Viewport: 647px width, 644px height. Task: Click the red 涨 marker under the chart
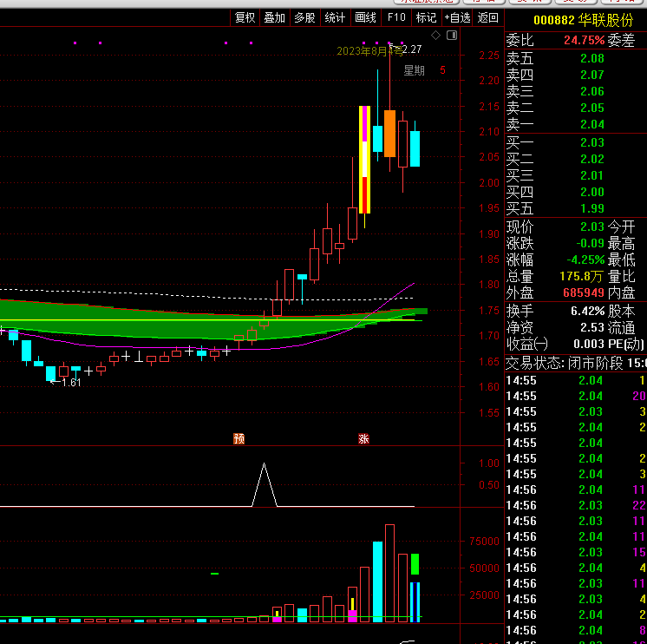[363, 438]
